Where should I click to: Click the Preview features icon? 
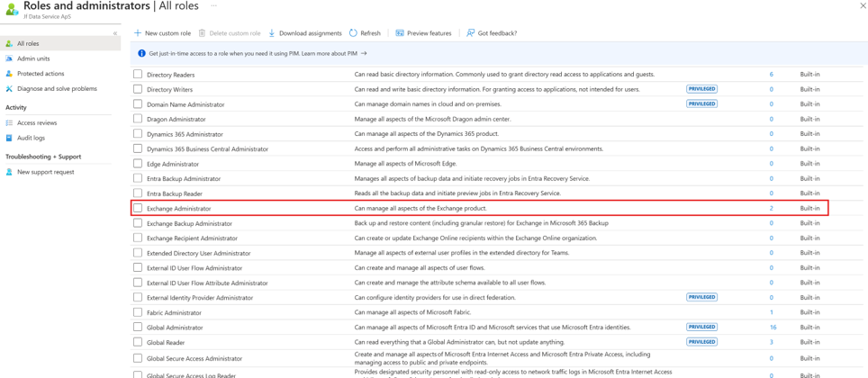(x=400, y=33)
